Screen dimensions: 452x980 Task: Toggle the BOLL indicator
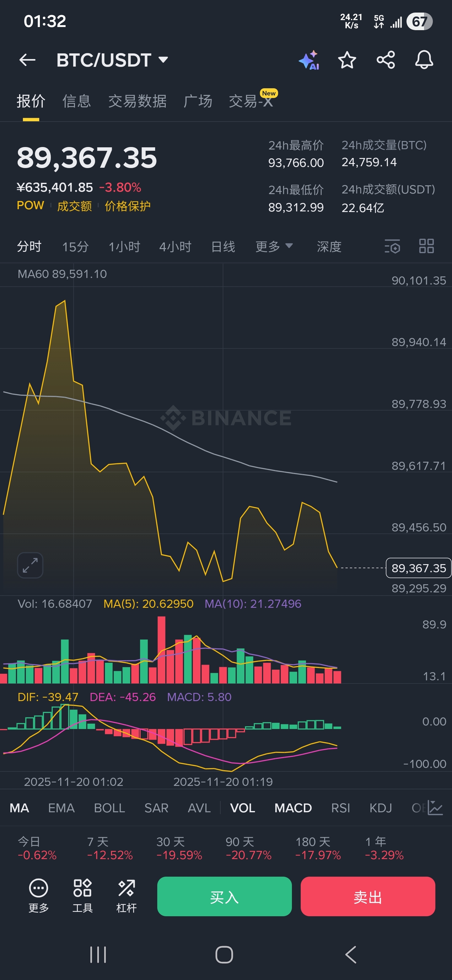pos(110,808)
